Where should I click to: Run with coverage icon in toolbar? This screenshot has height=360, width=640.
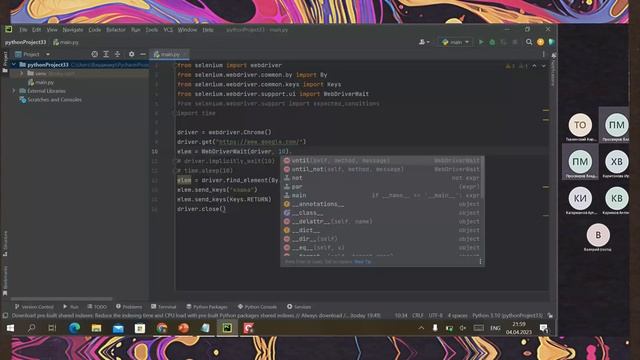coord(503,42)
